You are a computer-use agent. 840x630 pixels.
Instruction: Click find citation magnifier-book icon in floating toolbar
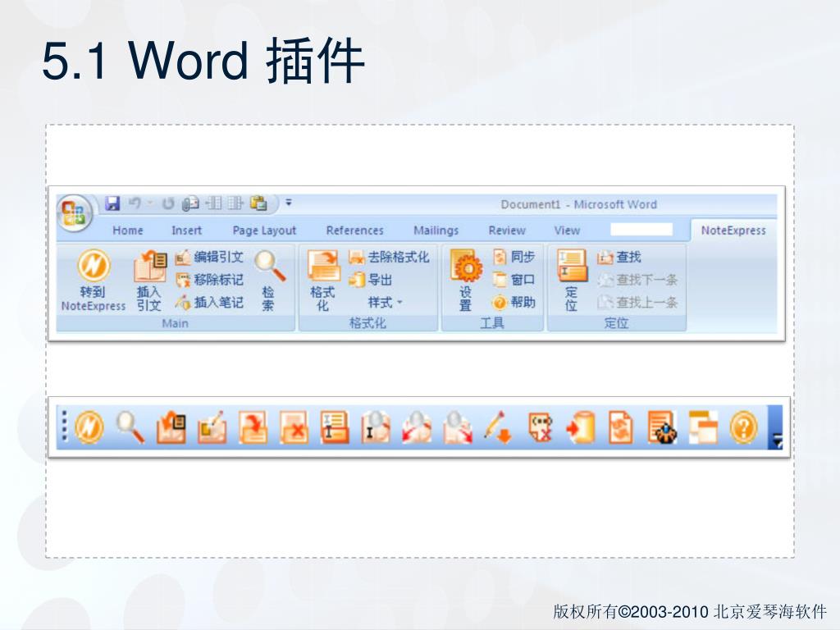pos(376,427)
